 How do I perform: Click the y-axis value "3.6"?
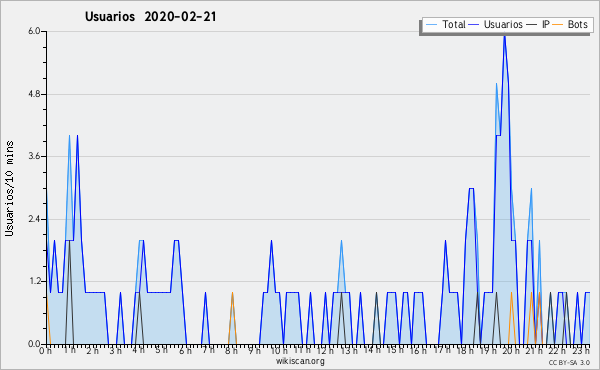pos(34,156)
